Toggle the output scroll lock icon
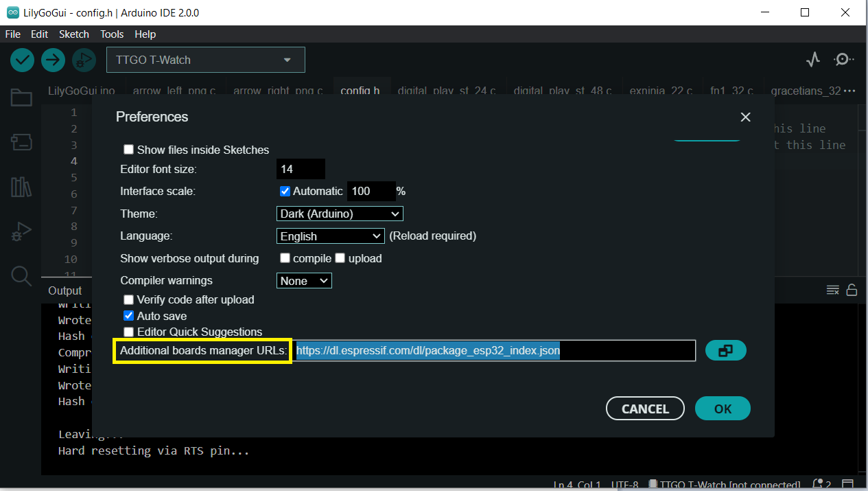 852,290
